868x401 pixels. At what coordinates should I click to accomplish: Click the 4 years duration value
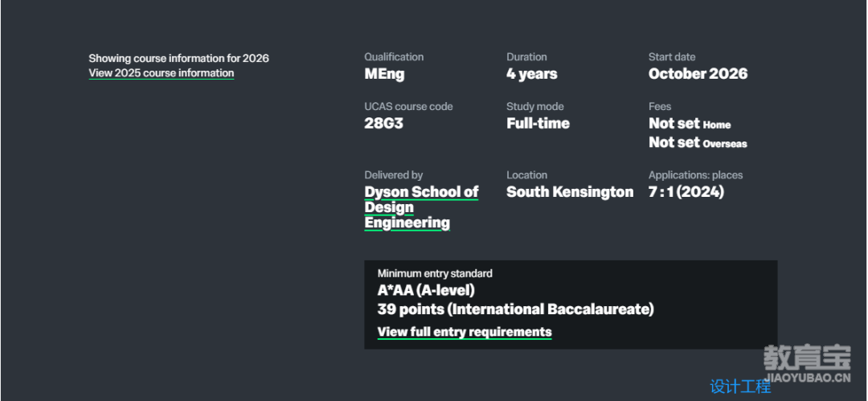click(x=531, y=74)
